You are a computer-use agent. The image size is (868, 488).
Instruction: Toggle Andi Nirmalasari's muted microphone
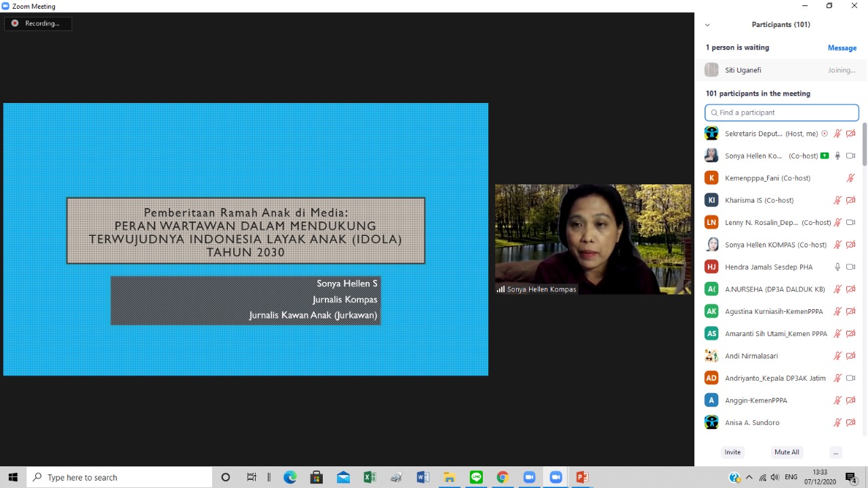[x=837, y=356]
